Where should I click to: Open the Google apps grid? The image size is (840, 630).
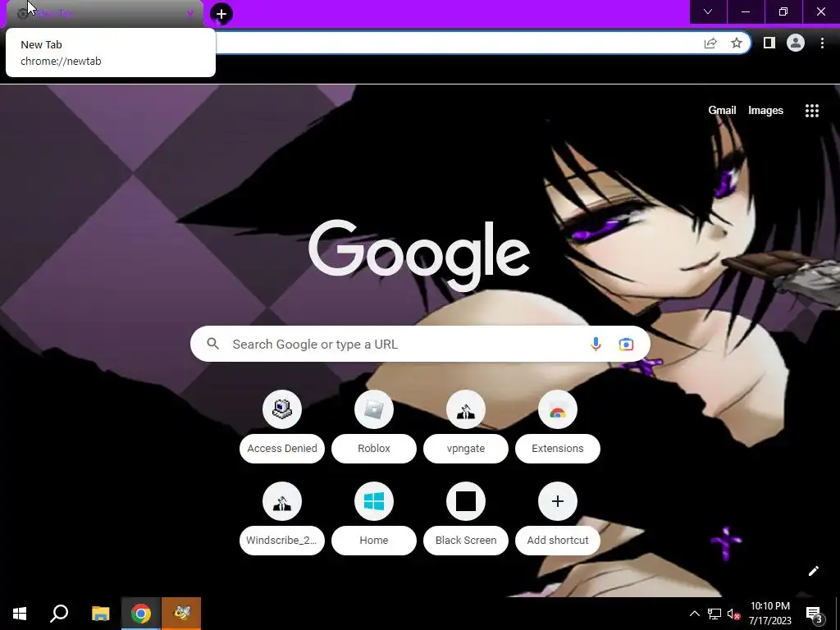coord(812,111)
